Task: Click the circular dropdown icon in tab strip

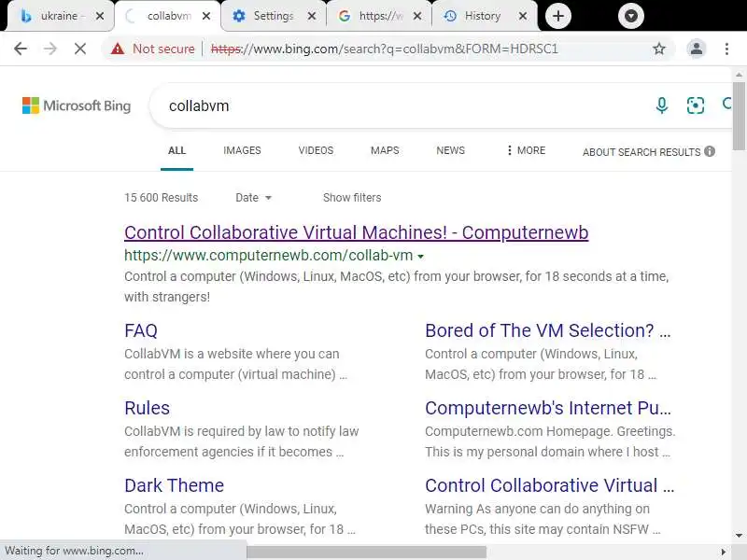Action: coord(631,16)
